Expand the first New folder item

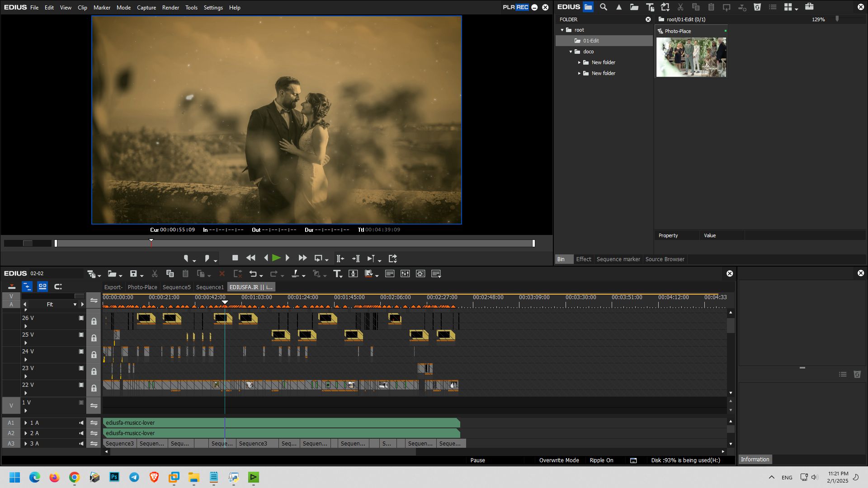[x=579, y=62]
